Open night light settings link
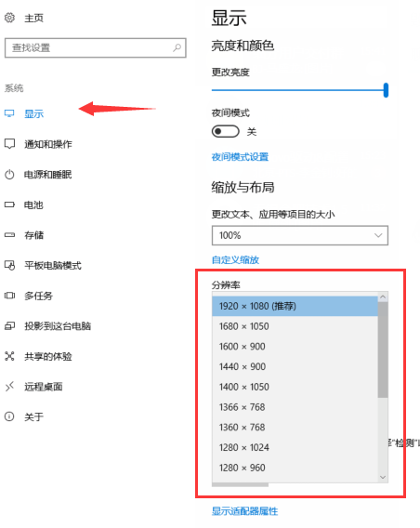420x528 pixels. pos(240,157)
